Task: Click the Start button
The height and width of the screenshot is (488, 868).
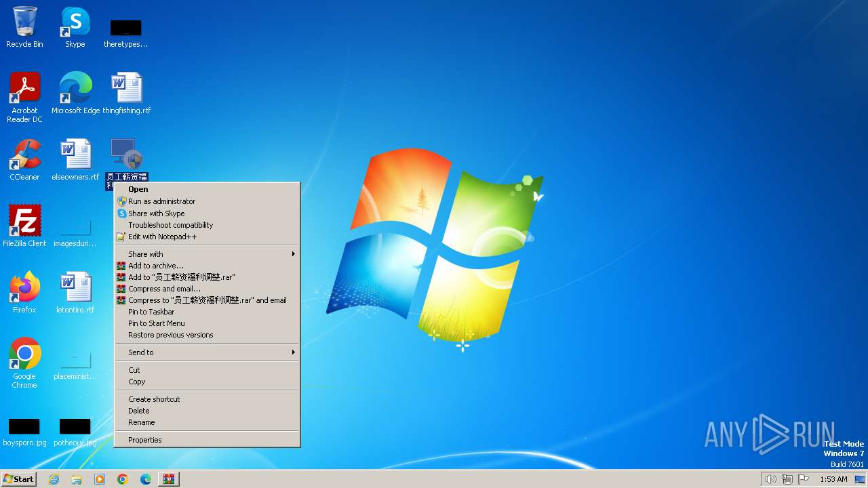Action: 19,479
